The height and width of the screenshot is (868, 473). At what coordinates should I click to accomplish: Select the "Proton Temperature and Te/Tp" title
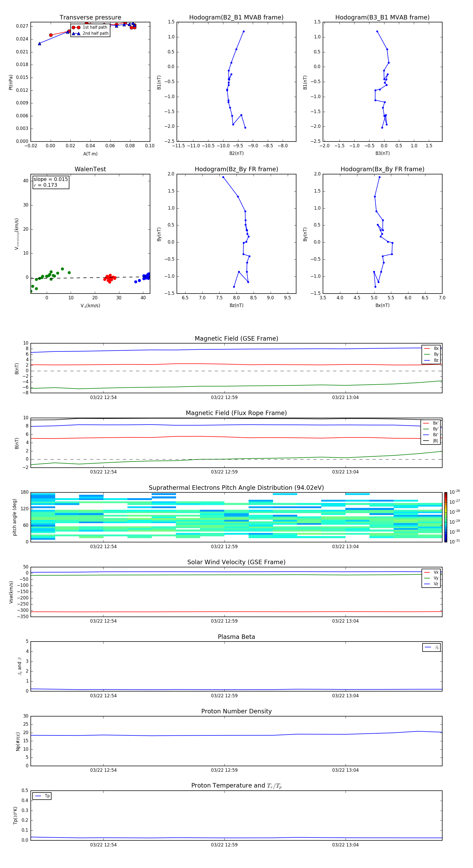tap(236, 786)
